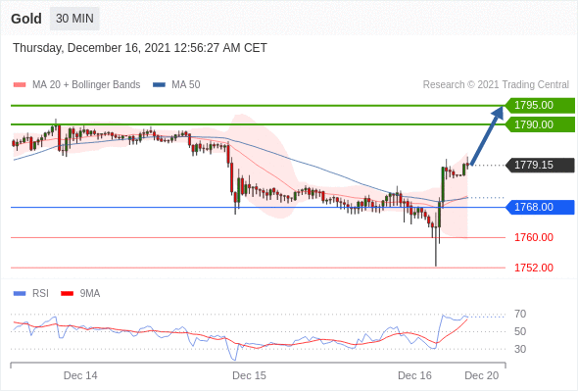Viewport: 578px width, 392px height.
Task: Toggle the RSI legend entry
Action: (x=31, y=294)
